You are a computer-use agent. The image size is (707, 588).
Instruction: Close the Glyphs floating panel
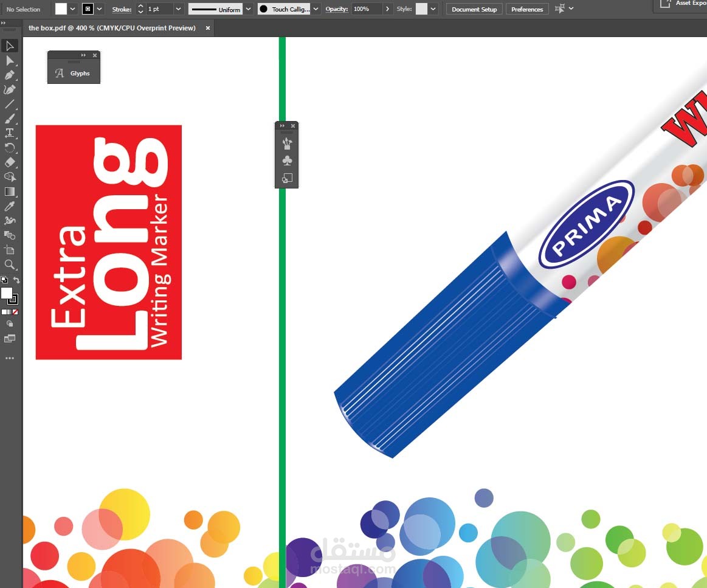click(95, 55)
